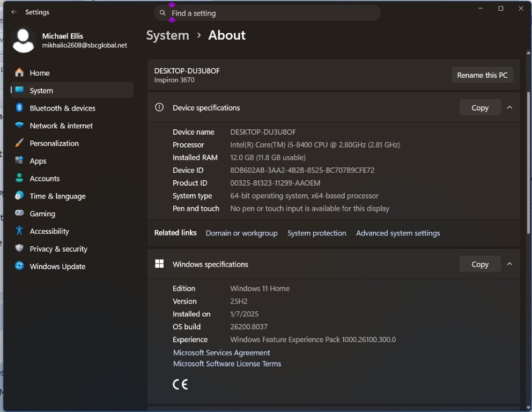Copy the Device specifications
Viewport: 532px width, 412px height.
coord(479,107)
